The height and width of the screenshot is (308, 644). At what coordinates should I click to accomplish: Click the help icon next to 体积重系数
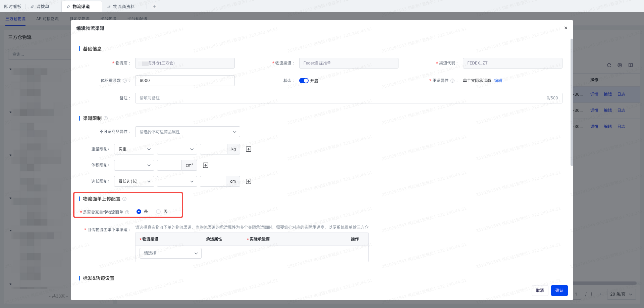click(125, 81)
